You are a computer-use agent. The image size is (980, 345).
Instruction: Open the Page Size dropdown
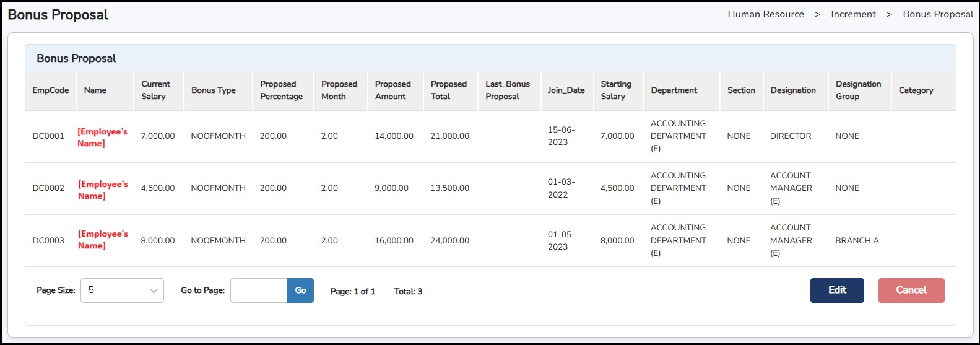click(122, 290)
